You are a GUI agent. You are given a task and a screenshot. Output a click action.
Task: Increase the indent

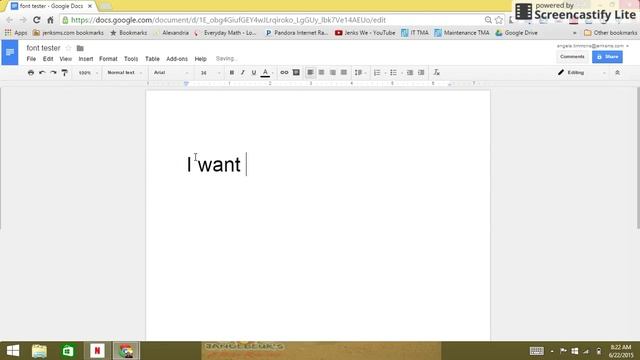[421, 73]
